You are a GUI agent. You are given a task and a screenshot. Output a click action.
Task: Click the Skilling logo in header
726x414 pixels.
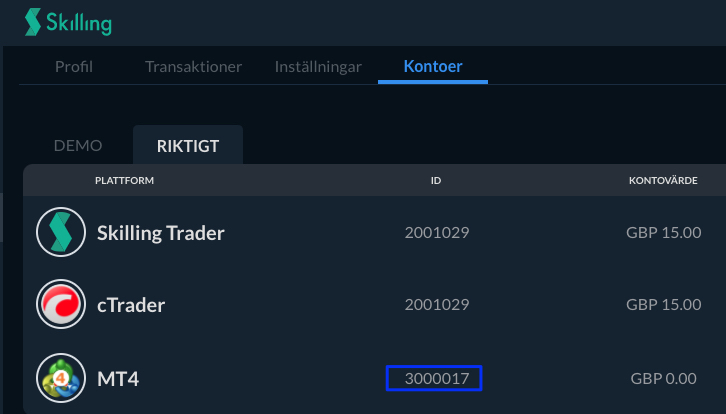pos(68,22)
